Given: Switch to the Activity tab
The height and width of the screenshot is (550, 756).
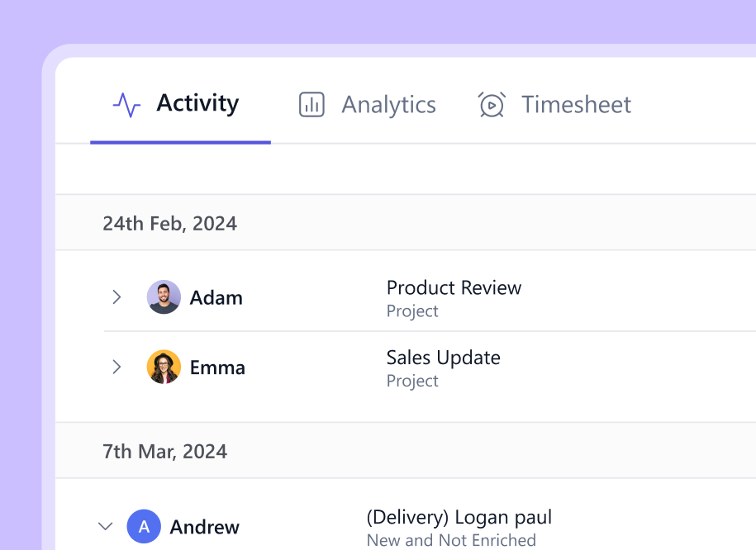Looking at the screenshot, I should 197,104.
